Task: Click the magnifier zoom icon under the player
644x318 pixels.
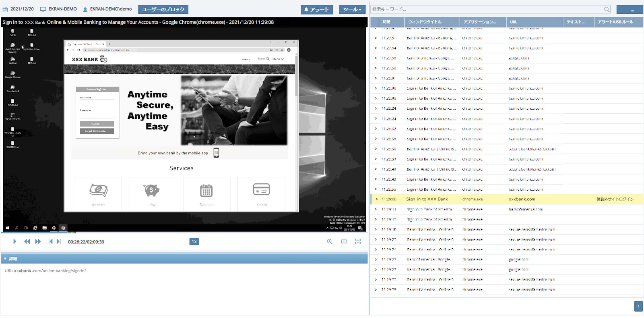Action: [330, 241]
